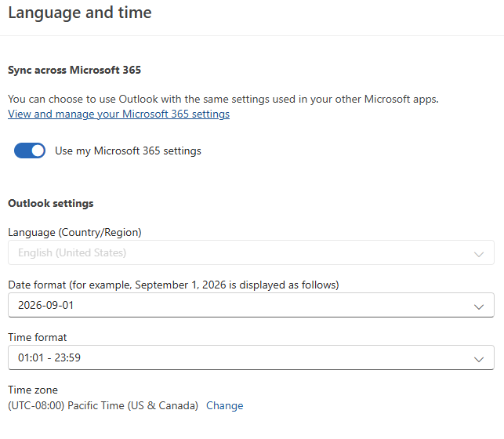This screenshot has width=504, height=439.
Task: Click the chevron in the Language dropdown
Action: point(479,254)
